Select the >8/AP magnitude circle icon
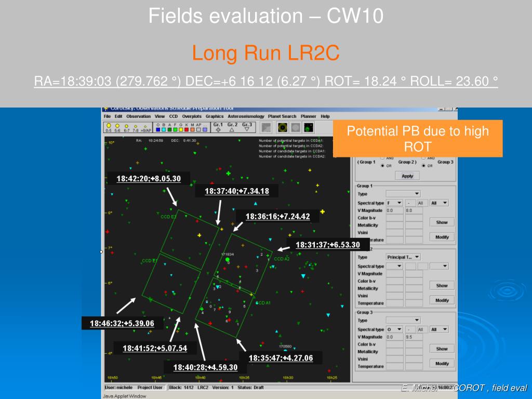532x399 pixels. click(145, 127)
